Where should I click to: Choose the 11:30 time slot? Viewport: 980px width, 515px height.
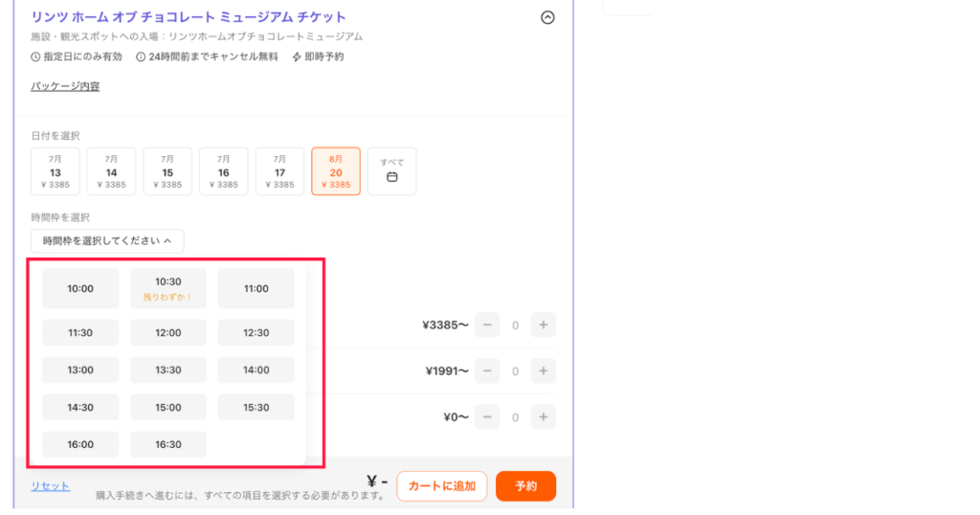point(80,332)
